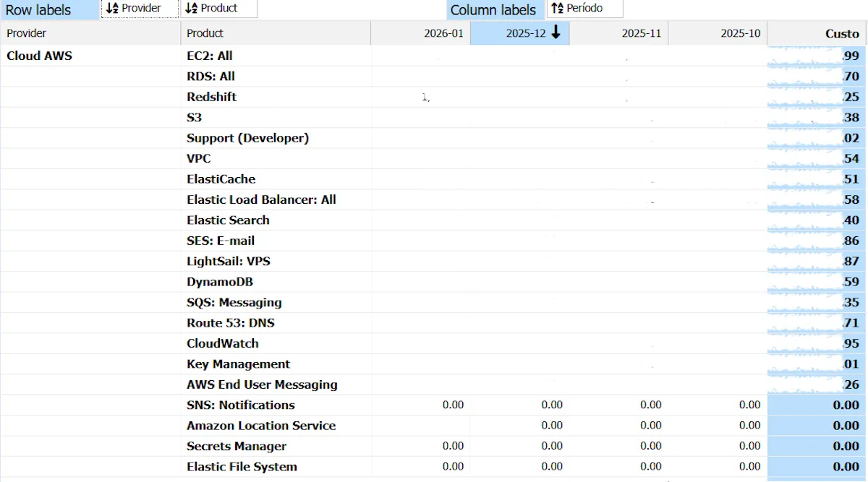Click the down arrow in 2025-12 header
Viewport: 868px width, 482px height.
pos(556,33)
